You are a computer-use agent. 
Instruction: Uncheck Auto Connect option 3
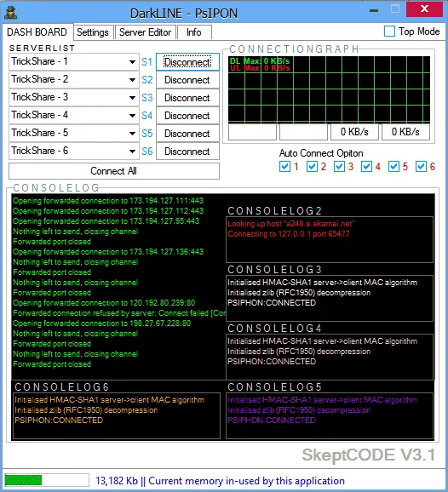pyautogui.click(x=339, y=166)
